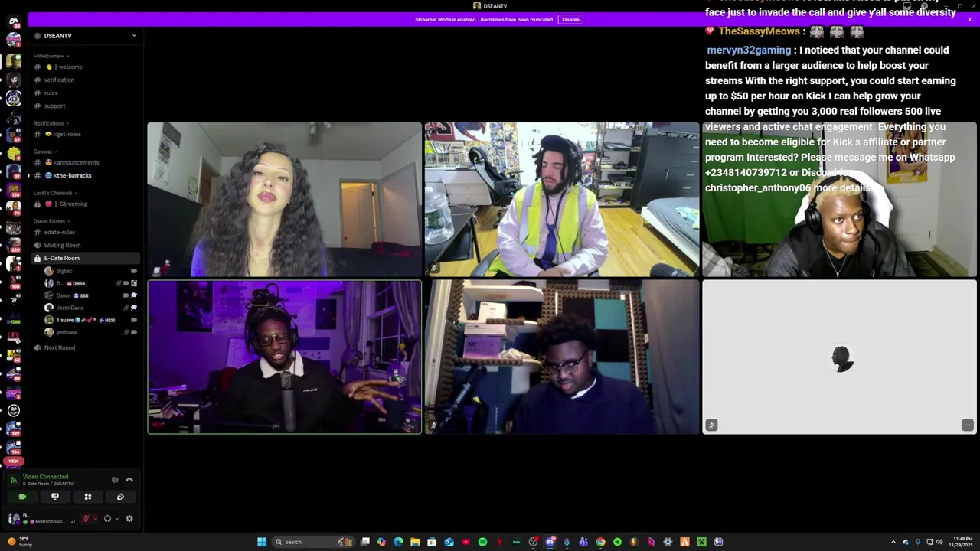Open weather widget showing Sunny

click(x=20, y=542)
